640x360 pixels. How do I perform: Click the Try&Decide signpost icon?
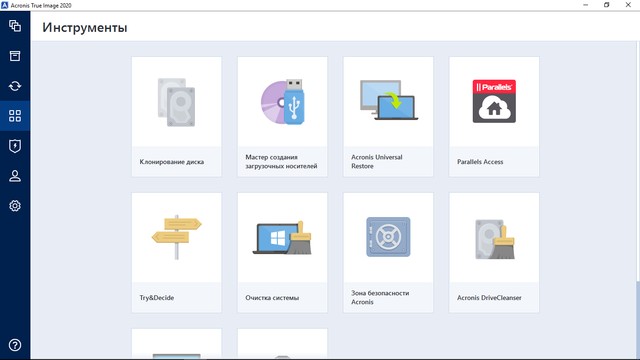click(x=176, y=237)
